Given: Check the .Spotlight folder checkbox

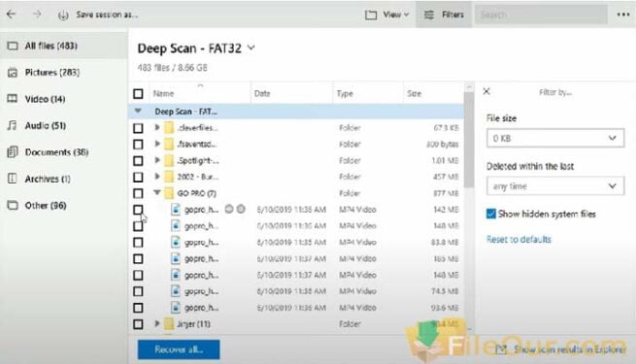Looking at the screenshot, I should point(138,161).
